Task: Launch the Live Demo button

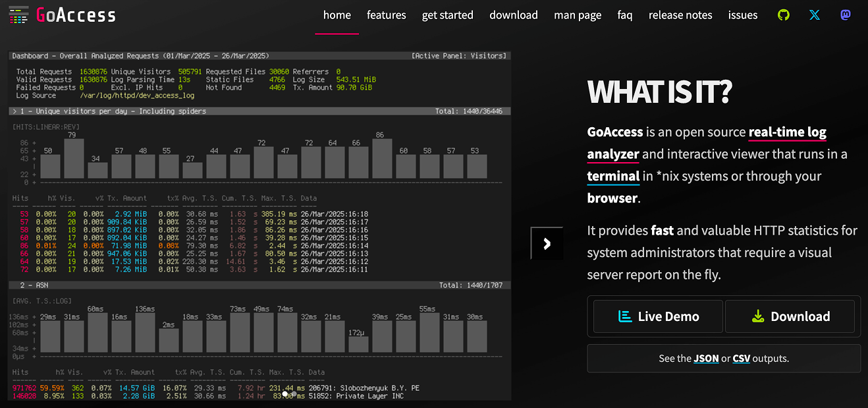Action: point(658,316)
